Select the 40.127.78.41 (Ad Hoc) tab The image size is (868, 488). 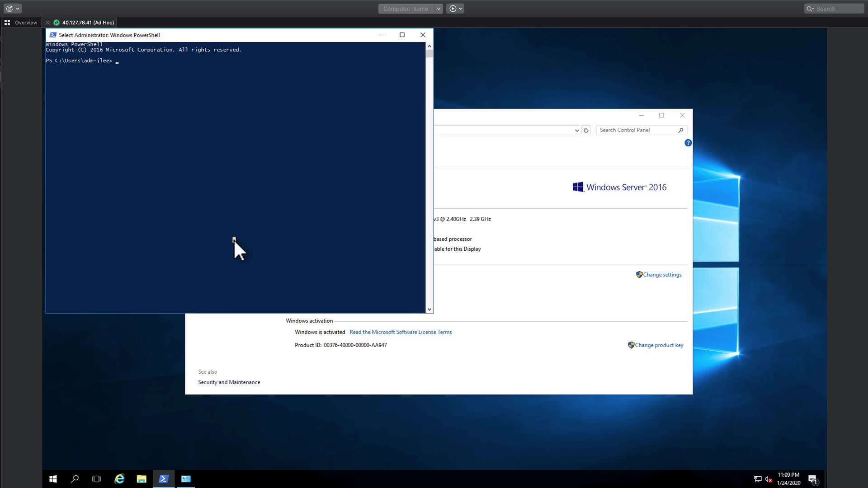(88, 23)
